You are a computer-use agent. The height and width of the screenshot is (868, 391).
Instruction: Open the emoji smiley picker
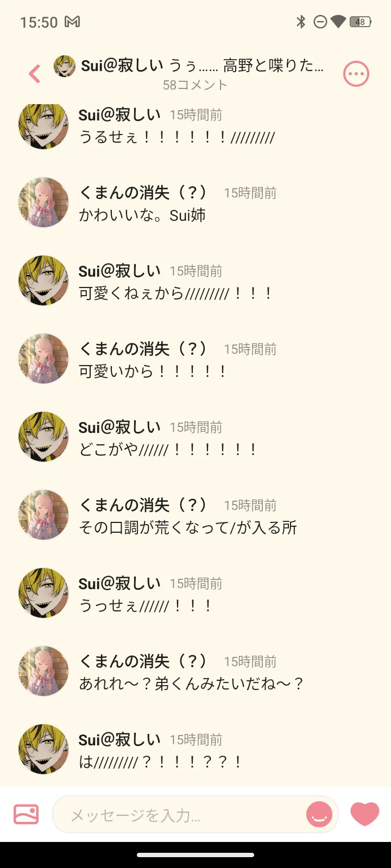click(x=319, y=814)
